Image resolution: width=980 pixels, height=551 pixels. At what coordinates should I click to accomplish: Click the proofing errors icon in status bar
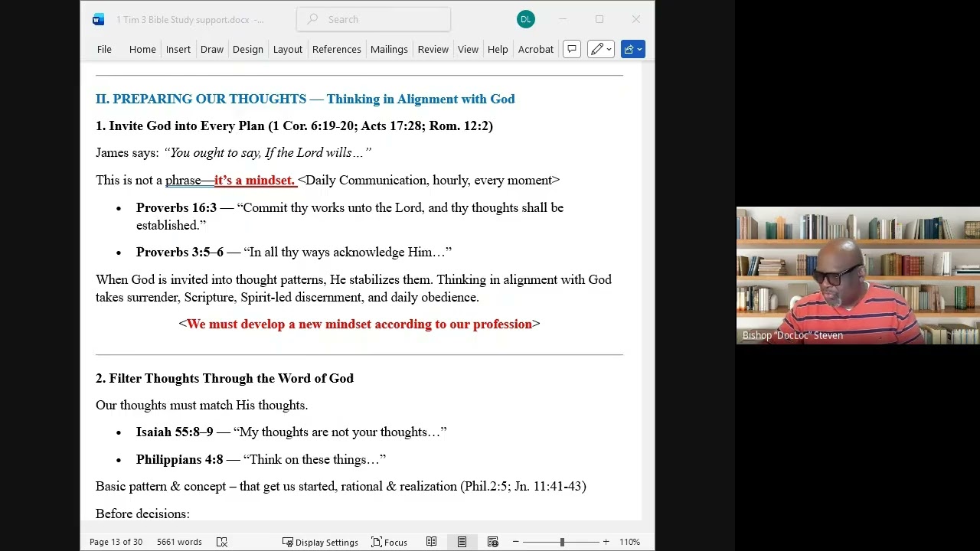pos(222,542)
